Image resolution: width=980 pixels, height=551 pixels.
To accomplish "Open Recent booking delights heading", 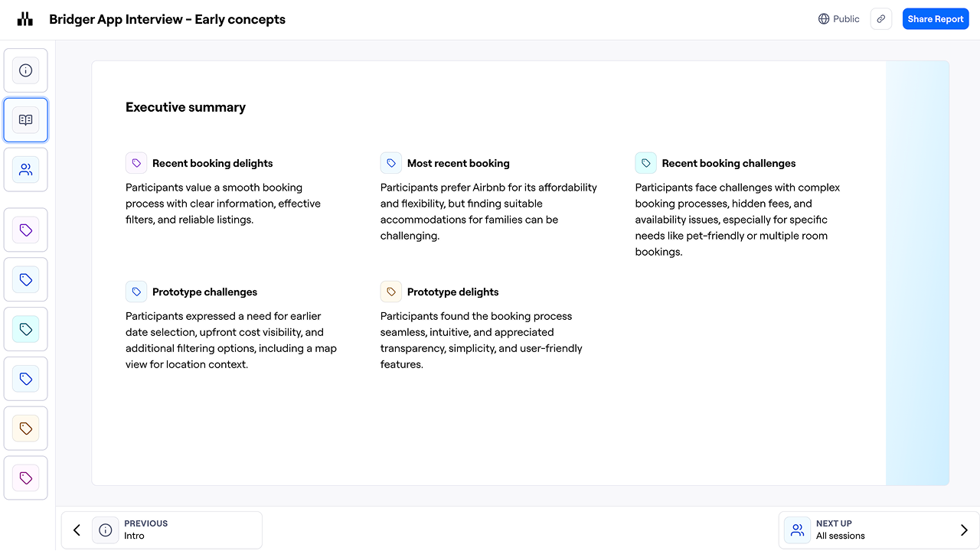I will pyautogui.click(x=212, y=163).
